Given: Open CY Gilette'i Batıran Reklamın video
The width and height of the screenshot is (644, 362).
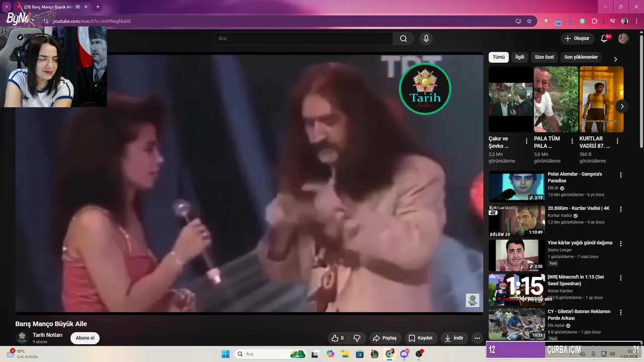Looking at the screenshot, I should point(579,315).
